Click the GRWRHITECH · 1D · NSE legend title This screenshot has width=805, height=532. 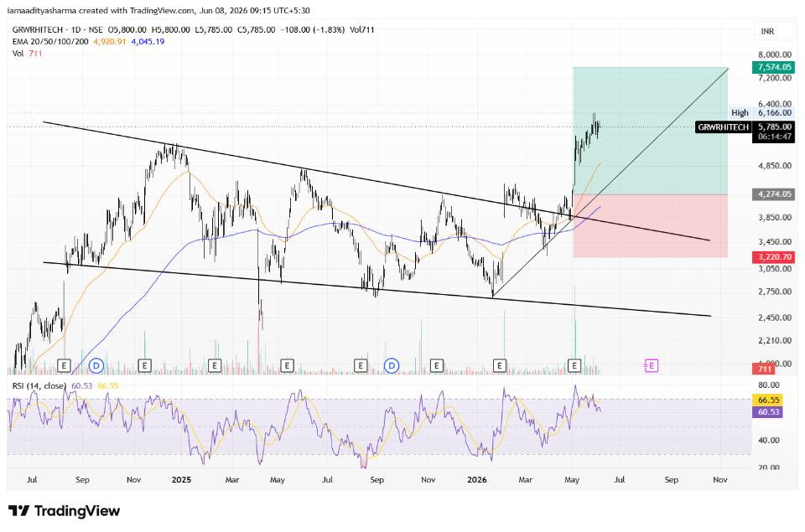pos(58,30)
